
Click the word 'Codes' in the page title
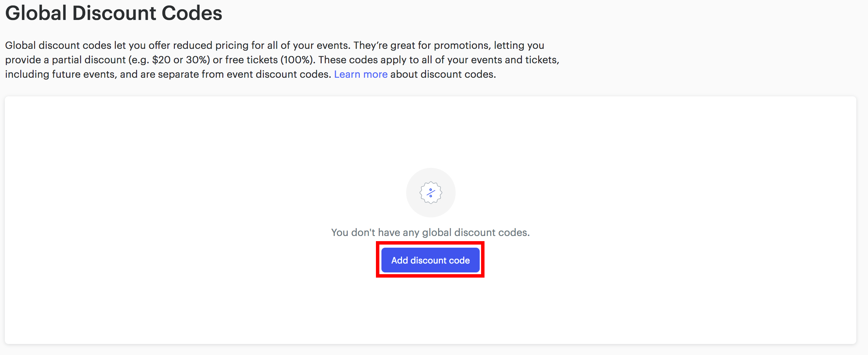(192, 13)
